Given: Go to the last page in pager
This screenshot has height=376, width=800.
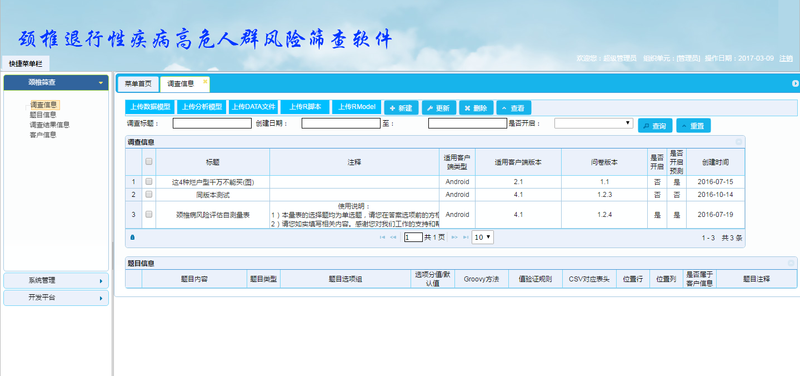Looking at the screenshot, I should tap(465, 238).
